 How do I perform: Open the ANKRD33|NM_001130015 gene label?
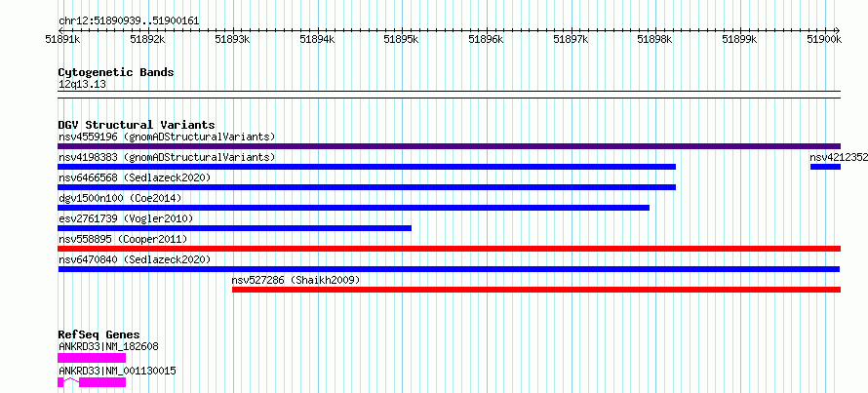117,371
